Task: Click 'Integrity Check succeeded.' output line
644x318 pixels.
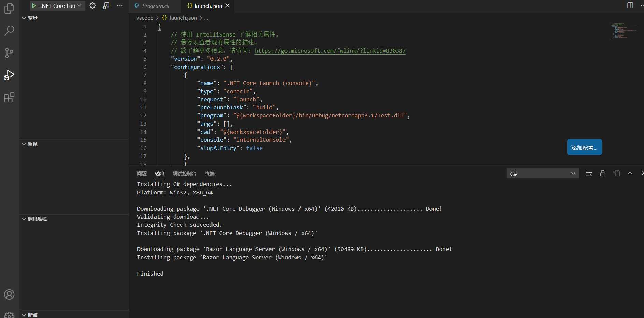Action: tap(179, 225)
